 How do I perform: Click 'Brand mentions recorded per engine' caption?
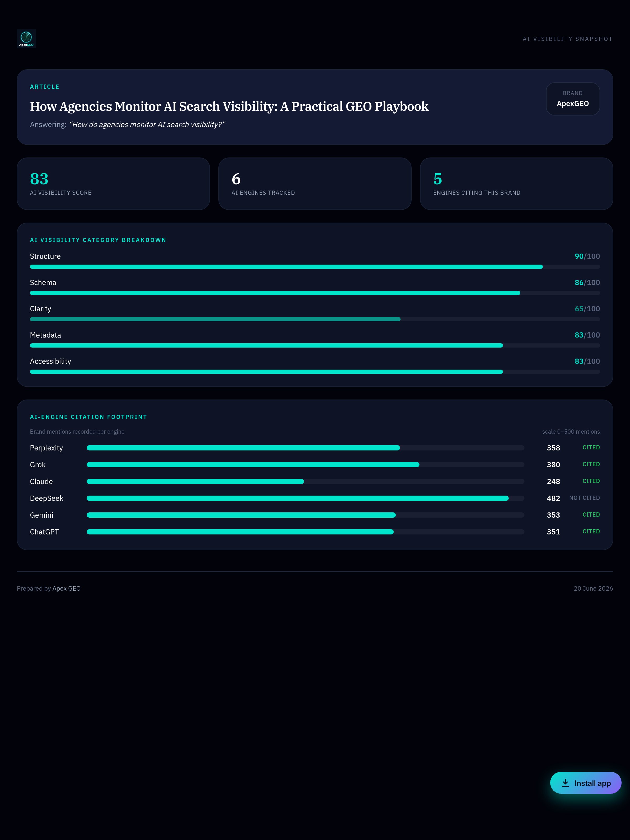77,432
